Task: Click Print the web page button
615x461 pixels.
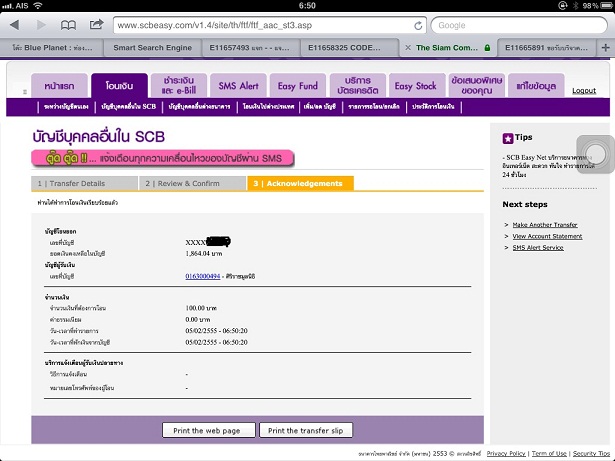Action: [x=209, y=430]
